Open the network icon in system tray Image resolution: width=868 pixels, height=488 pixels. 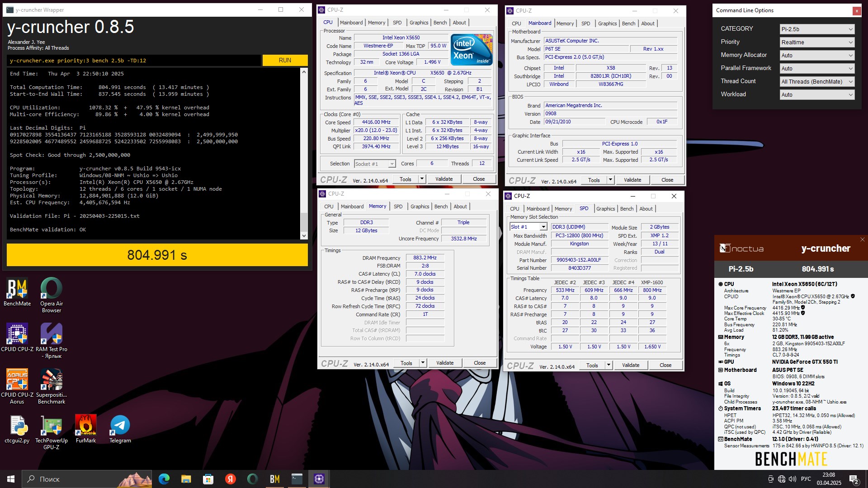(782, 479)
